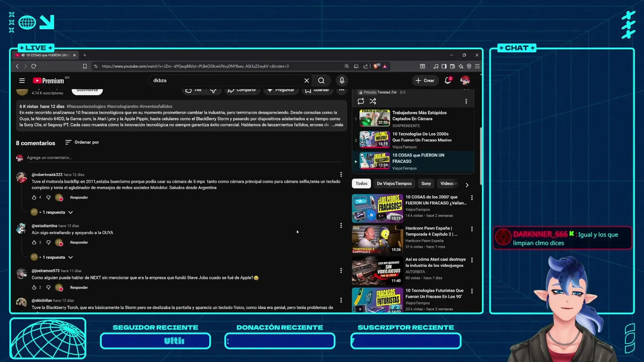The width and height of the screenshot is (644, 362).
Task: Select the 'De ViejosTiempos' filter chip
Action: (x=394, y=184)
